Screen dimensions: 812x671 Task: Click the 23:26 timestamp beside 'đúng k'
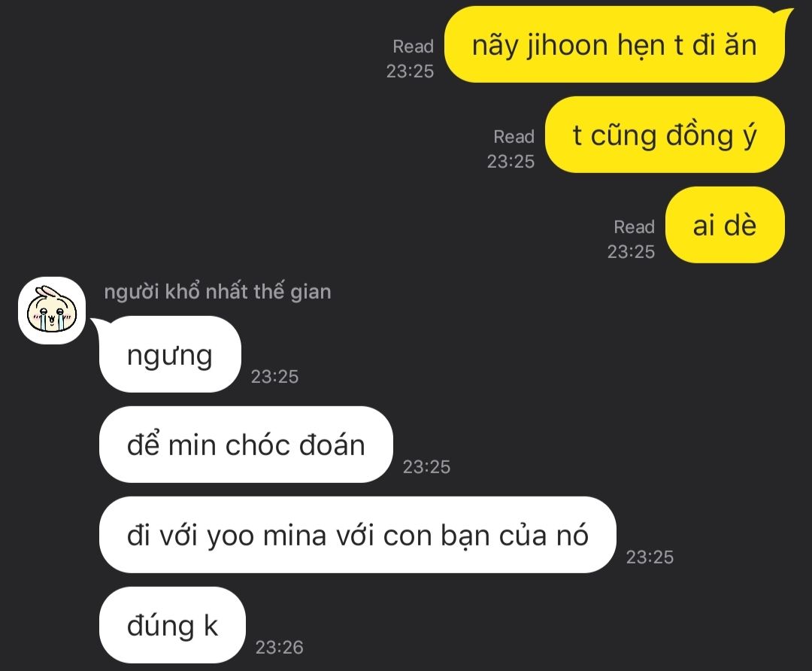[279, 647]
